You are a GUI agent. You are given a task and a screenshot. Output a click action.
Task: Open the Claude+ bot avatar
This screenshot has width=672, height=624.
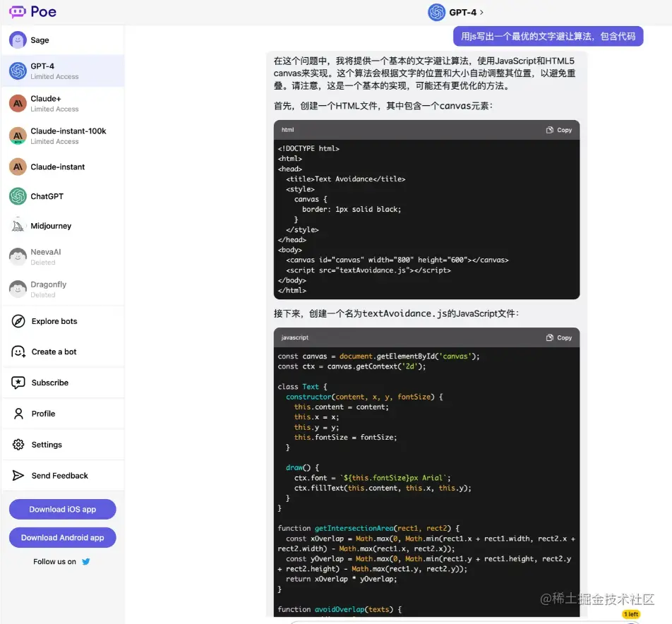pyautogui.click(x=18, y=103)
